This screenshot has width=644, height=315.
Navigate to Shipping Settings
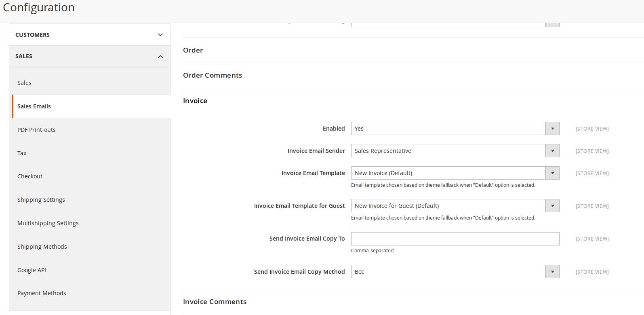click(41, 200)
